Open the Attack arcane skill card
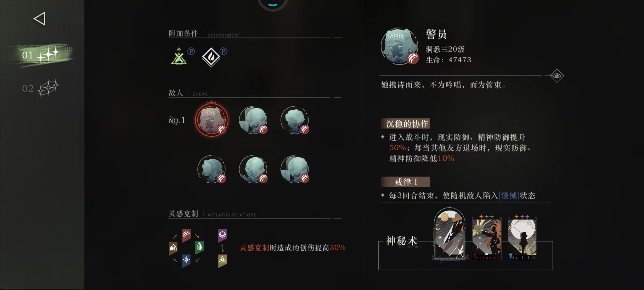 [x=487, y=238]
